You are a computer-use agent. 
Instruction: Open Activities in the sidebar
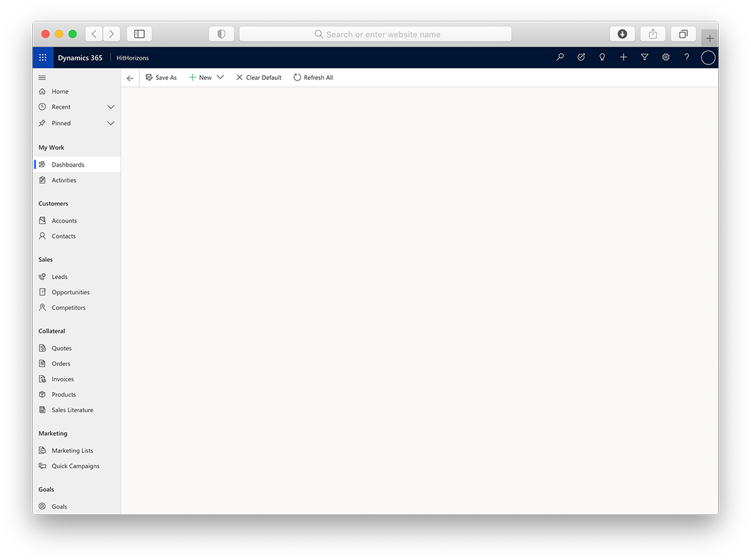click(x=76, y=180)
